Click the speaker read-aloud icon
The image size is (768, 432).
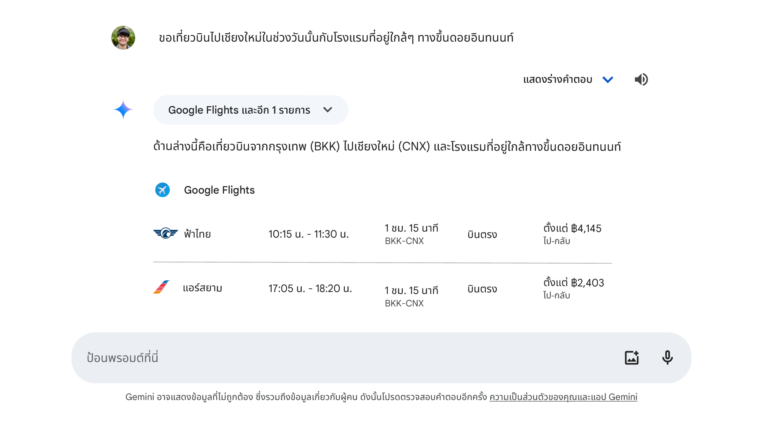pos(641,79)
